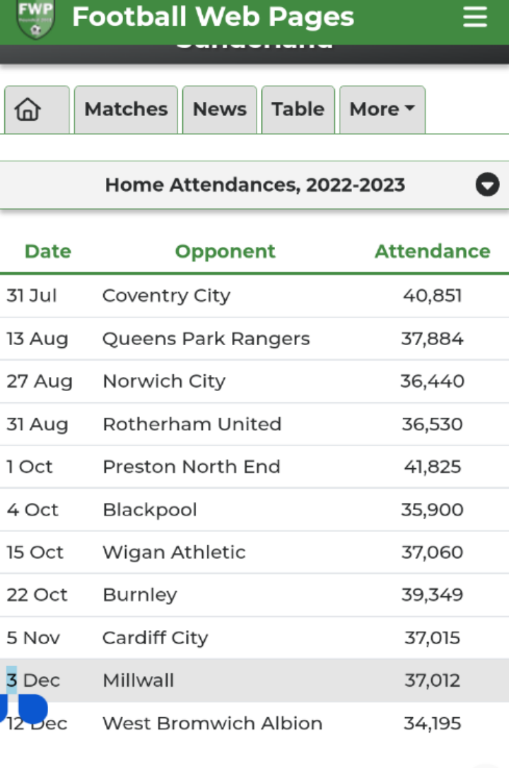Select the highlighted Millwall row
Image resolution: width=509 pixels, height=768 pixels.
point(254,680)
